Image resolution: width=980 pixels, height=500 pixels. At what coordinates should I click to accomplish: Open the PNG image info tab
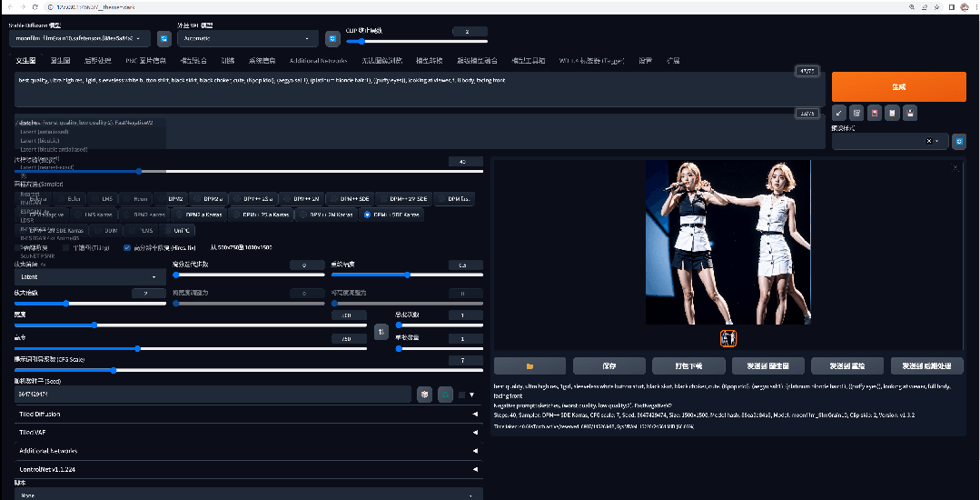pos(144,61)
